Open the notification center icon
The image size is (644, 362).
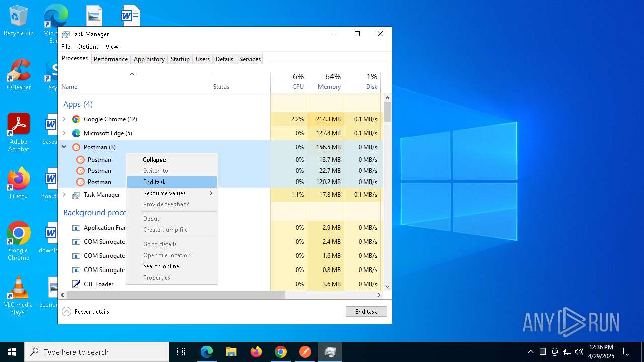[x=627, y=352]
